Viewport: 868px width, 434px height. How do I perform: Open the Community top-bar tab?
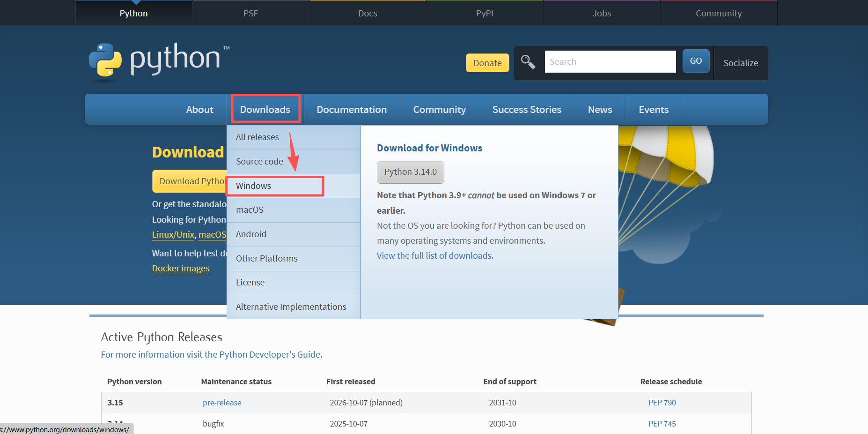coord(719,13)
